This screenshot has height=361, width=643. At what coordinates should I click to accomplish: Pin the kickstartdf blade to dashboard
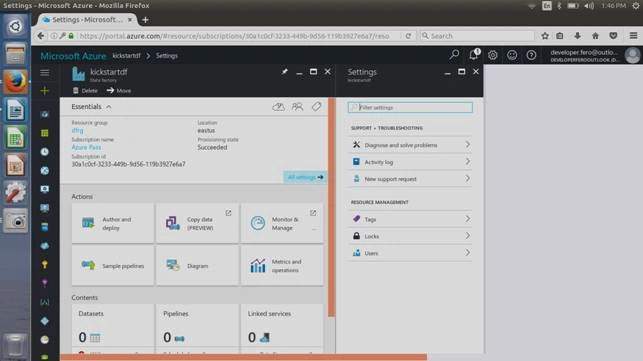coord(285,72)
